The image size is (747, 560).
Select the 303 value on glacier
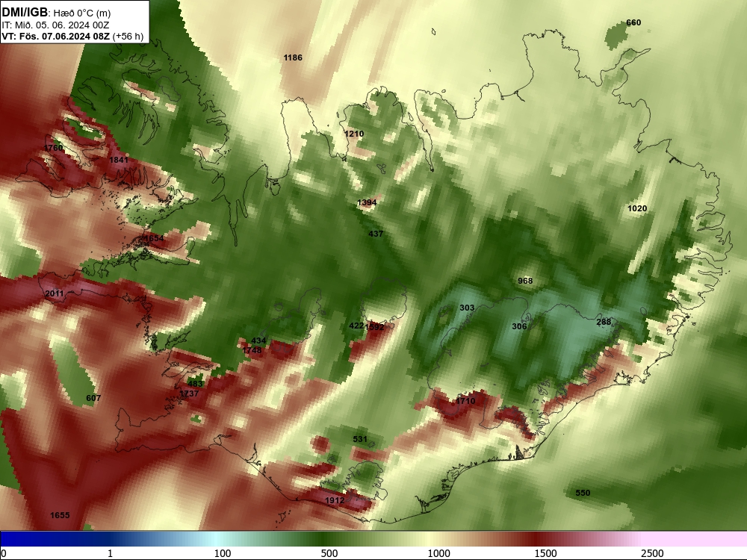coord(467,308)
